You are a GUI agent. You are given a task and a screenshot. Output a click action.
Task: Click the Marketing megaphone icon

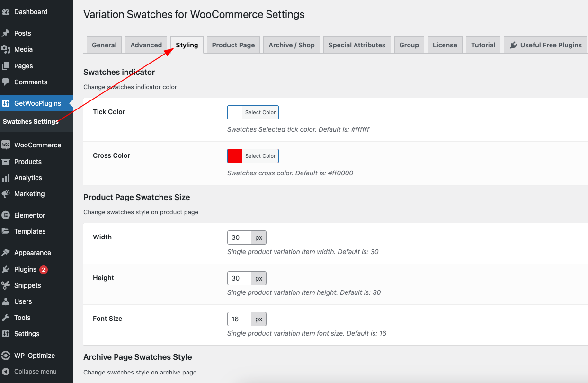[6, 194]
